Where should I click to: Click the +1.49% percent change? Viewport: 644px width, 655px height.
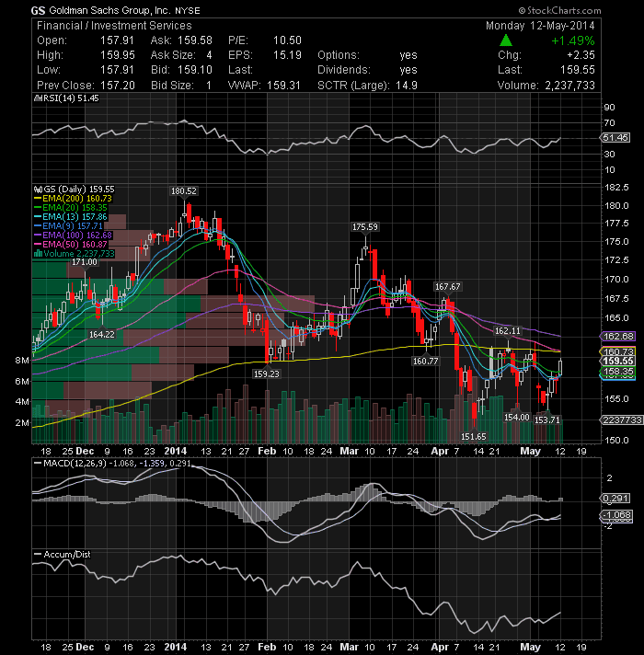tap(572, 40)
